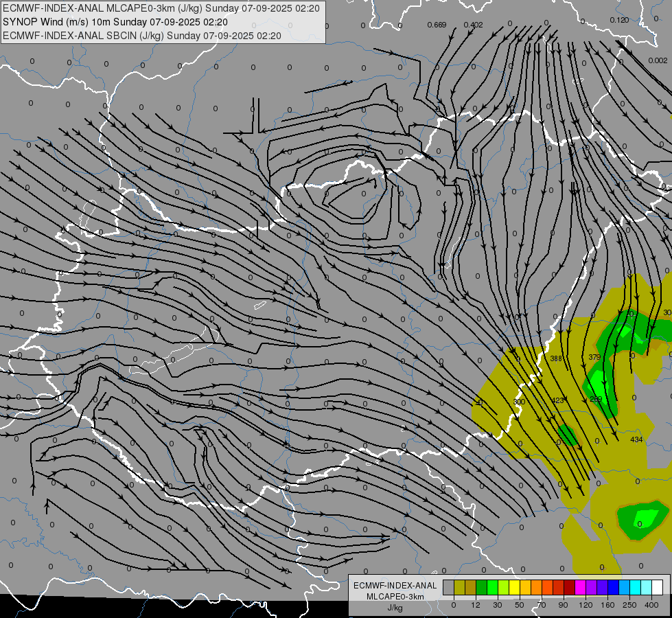Screen dimensions: 672x618
Task: Click the legend label 160
Action: point(607,605)
